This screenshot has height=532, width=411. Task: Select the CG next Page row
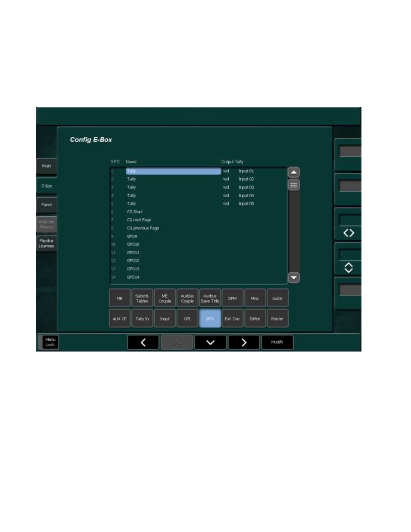pos(199,220)
